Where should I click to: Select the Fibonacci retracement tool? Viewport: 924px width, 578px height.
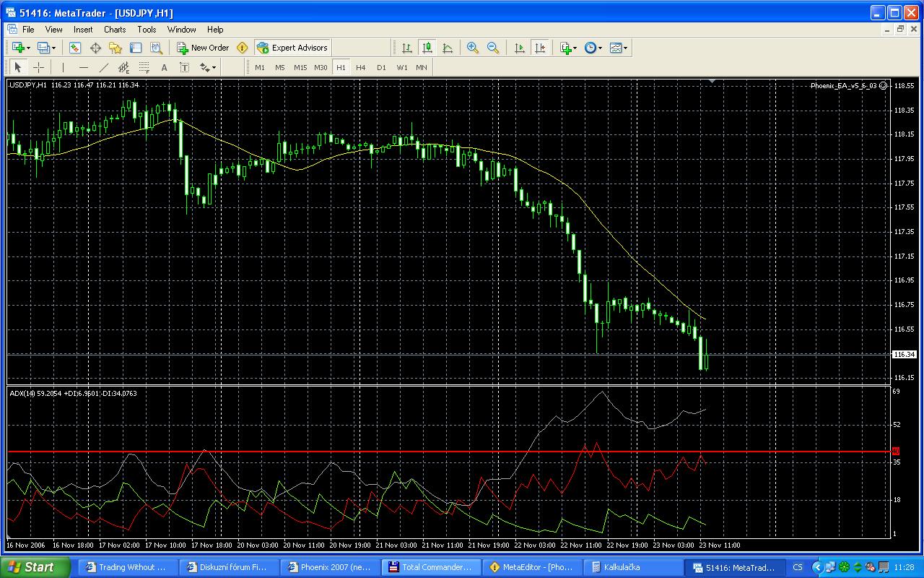click(x=144, y=67)
